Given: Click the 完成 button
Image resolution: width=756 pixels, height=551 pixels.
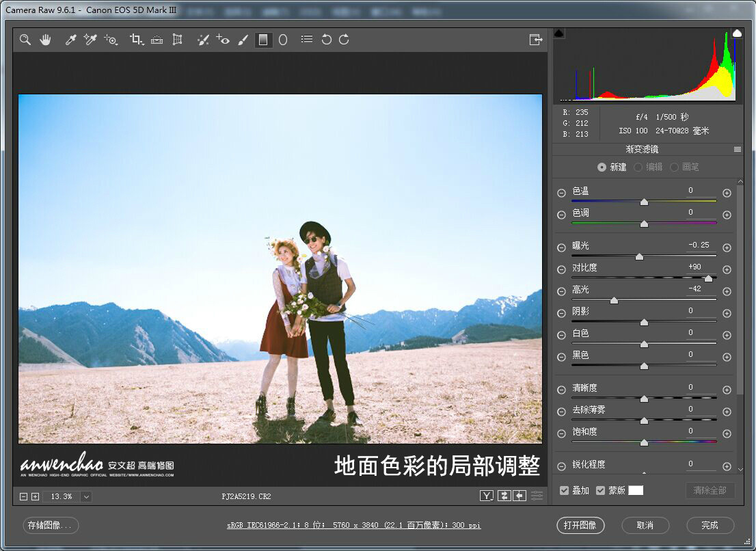Looking at the screenshot, I should coord(710,525).
